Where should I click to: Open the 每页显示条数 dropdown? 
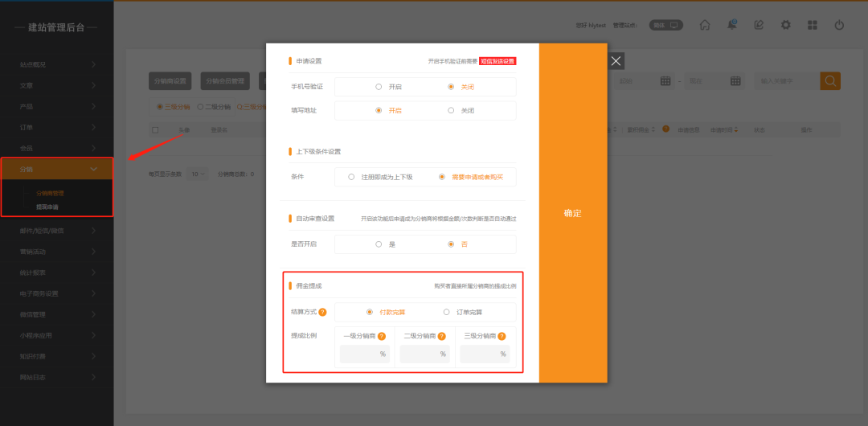[x=198, y=174]
